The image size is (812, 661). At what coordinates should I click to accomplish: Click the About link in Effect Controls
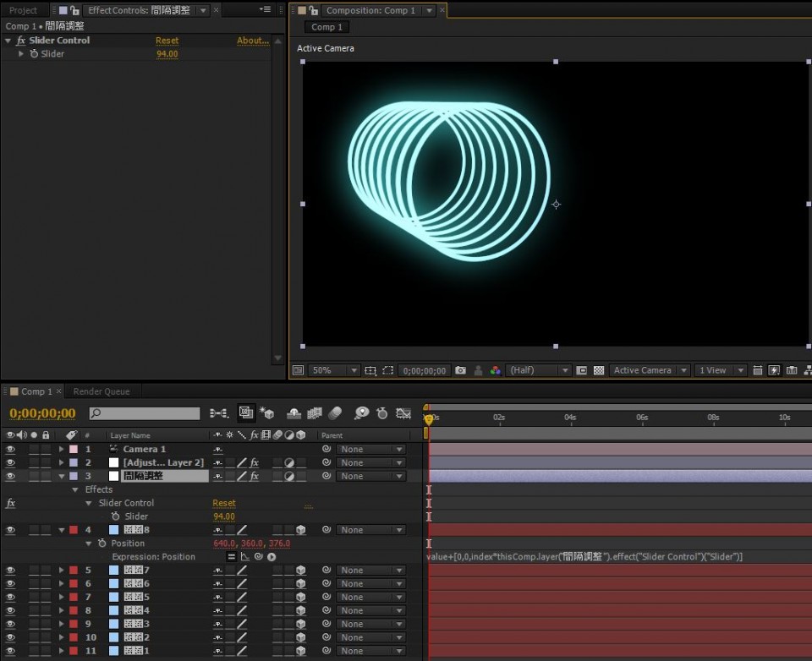[252, 41]
